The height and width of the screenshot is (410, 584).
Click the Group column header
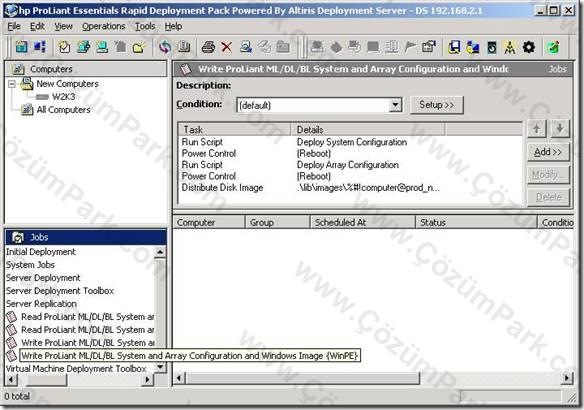tap(277, 222)
